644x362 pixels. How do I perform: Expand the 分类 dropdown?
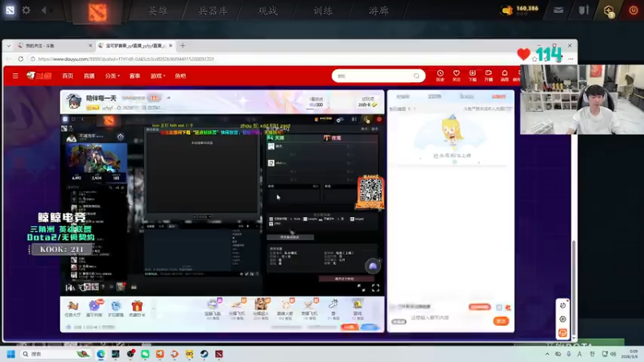click(x=112, y=76)
